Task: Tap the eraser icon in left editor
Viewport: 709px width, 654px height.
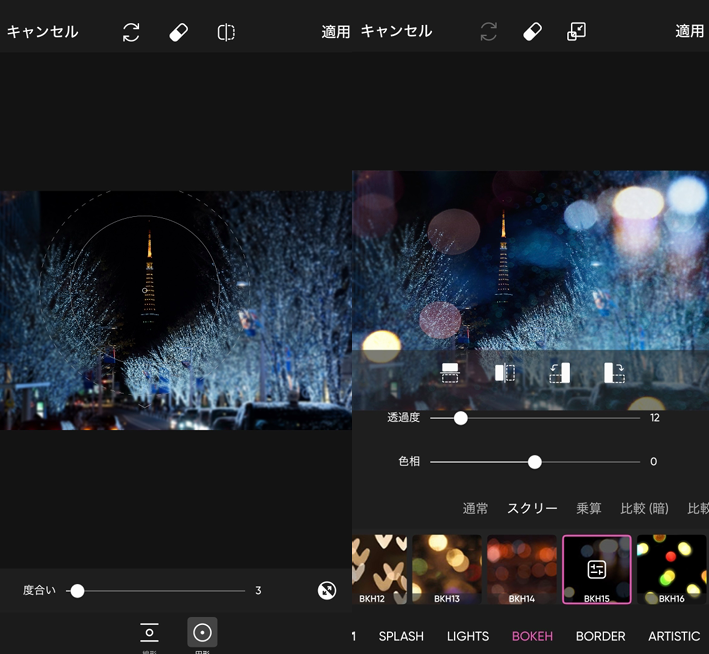Action: [179, 32]
